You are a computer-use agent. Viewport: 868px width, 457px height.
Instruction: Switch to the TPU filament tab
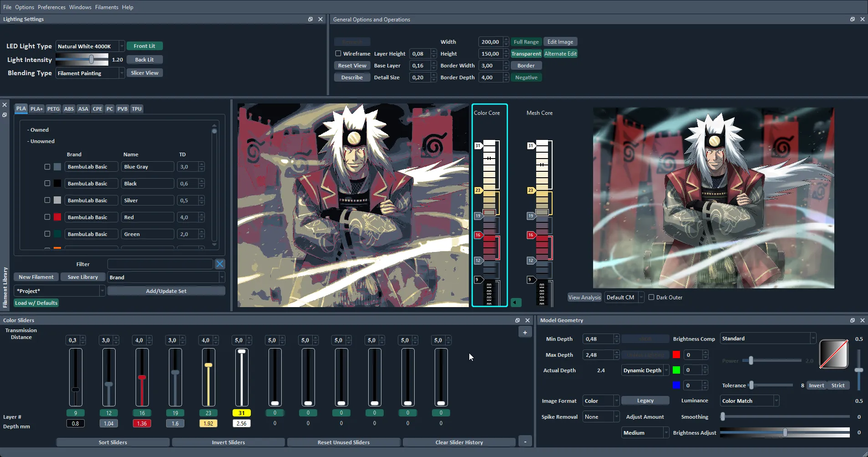pyautogui.click(x=137, y=109)
